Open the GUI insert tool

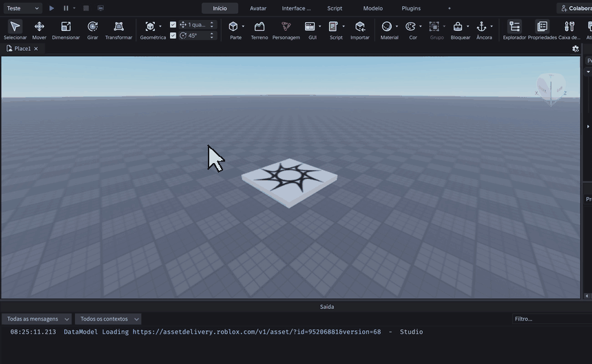(x=310, y=26)
